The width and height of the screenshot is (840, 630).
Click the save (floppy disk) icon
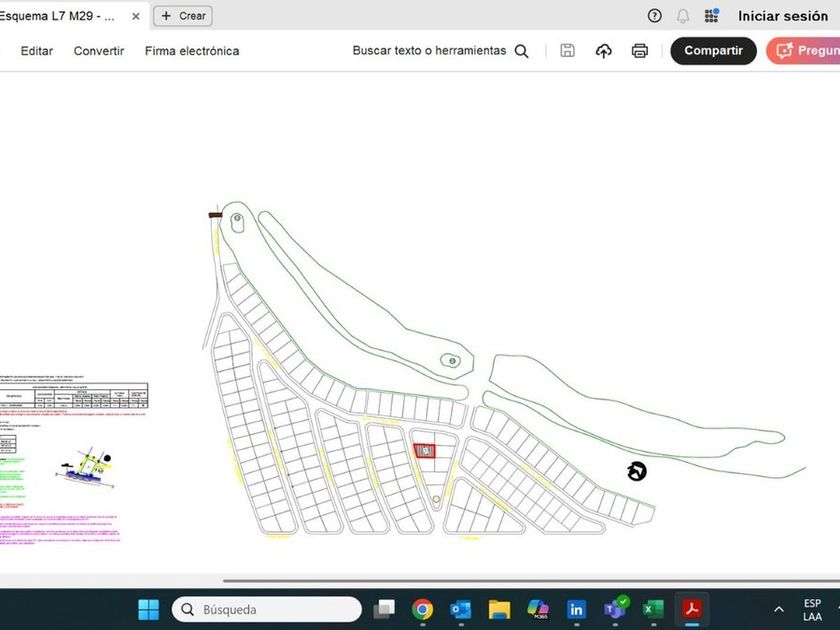coord(567,51)
